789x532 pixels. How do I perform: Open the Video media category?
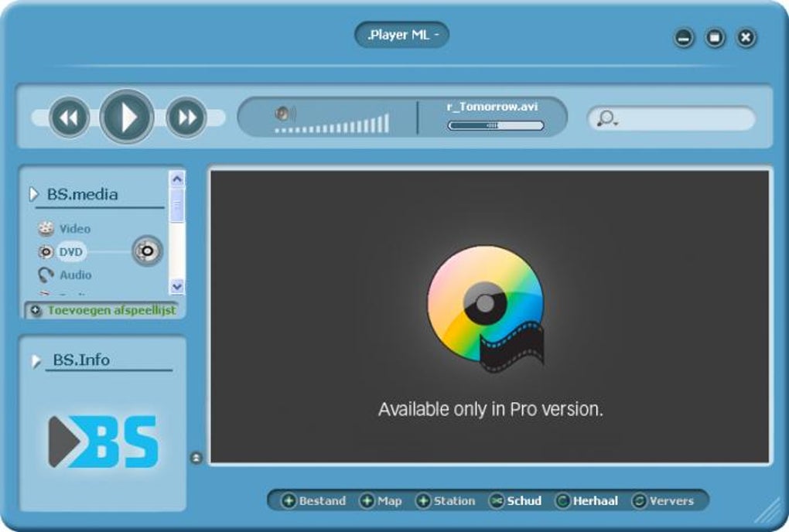tap(75, 229)
